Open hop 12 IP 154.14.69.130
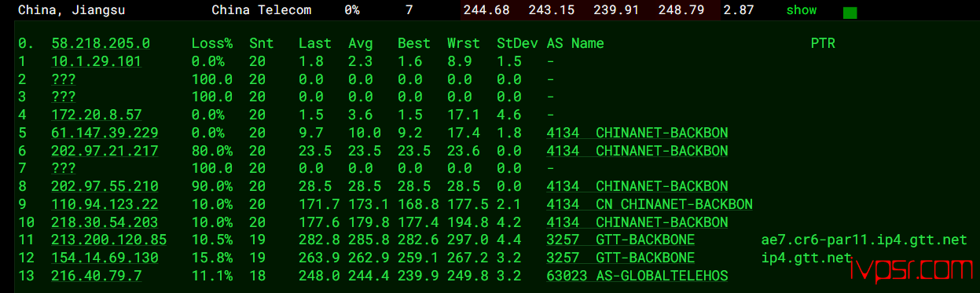This screenshot has width=980, height=293. (x=105, y=258)
